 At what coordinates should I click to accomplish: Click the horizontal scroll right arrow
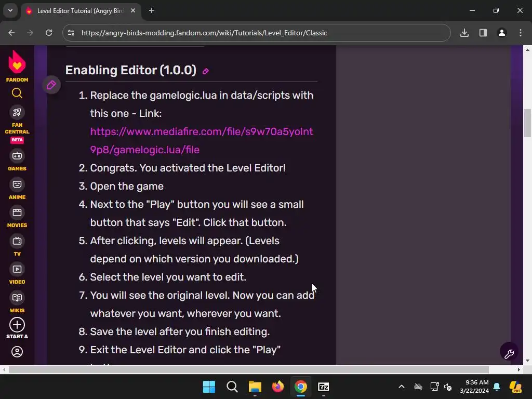tap(519, 369)
